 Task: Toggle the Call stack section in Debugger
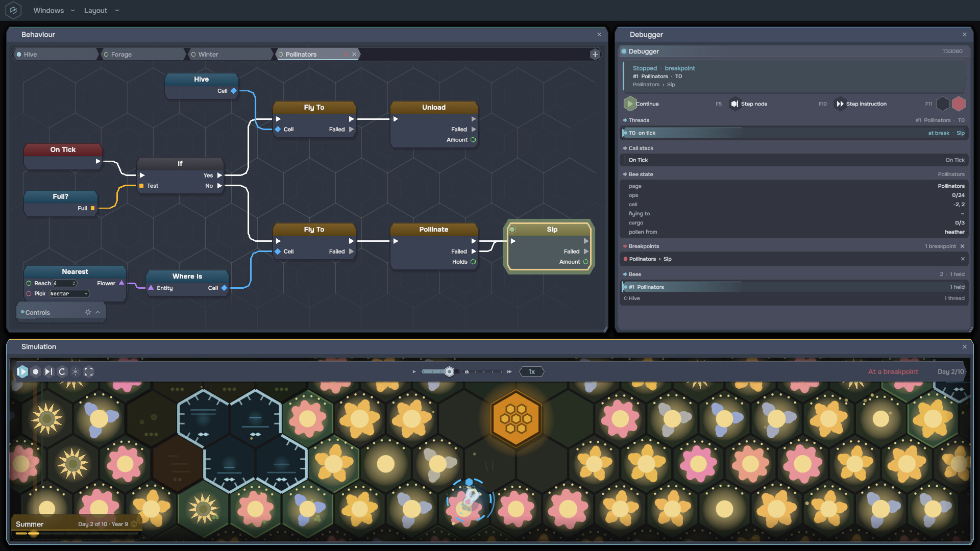[625, 148]
